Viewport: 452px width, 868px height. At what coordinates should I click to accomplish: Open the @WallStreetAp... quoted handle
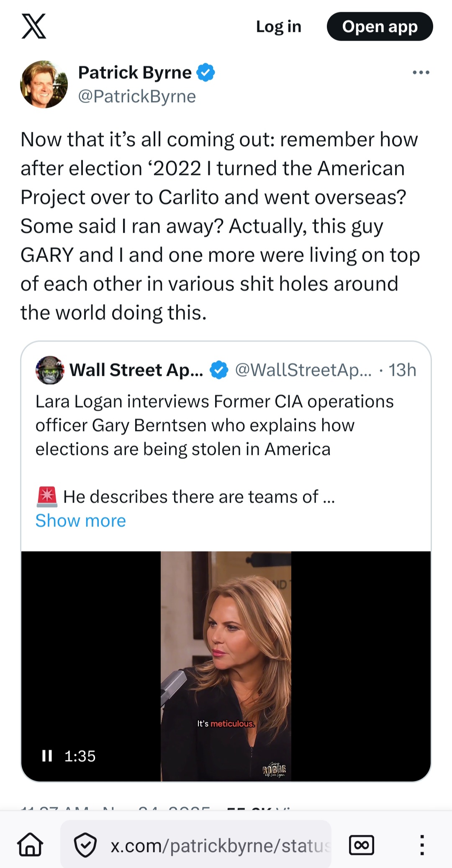pyautogui.click(x=303, y=370)
